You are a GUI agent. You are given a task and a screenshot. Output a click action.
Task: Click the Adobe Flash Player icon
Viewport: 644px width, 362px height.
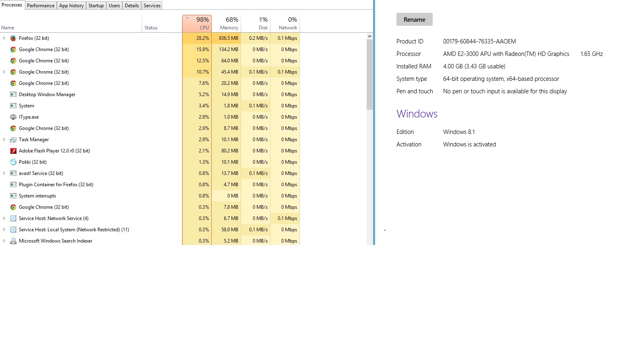[13, 151]
